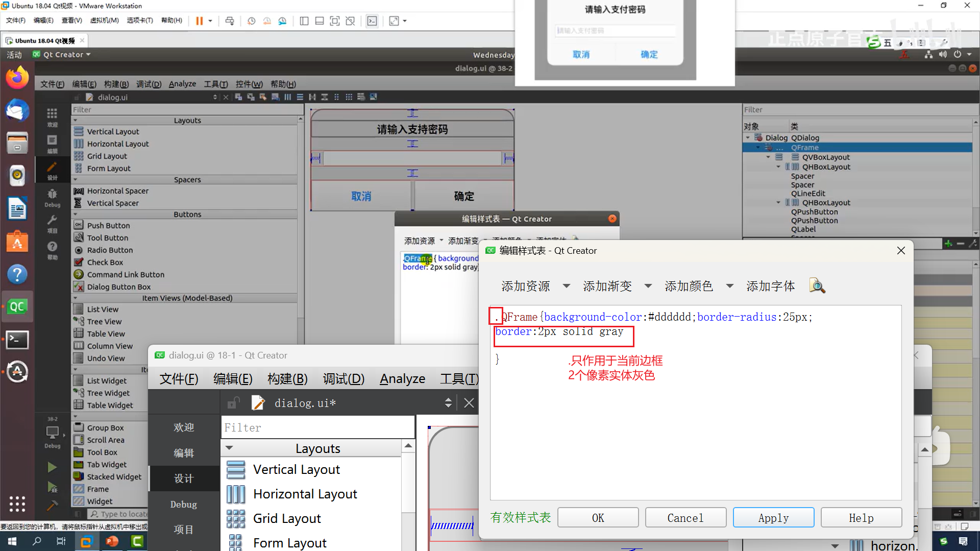Switch to the Ubuntu 18.04 Qt视频 tab

[x=43, y=40]
